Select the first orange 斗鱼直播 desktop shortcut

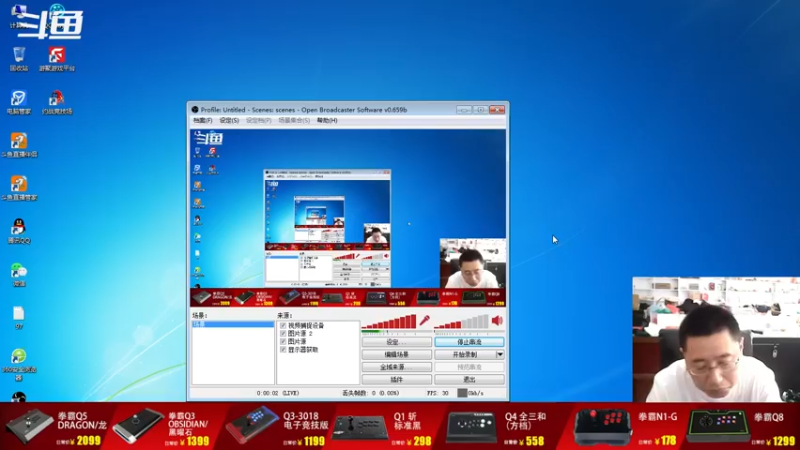tap(19, 145)
